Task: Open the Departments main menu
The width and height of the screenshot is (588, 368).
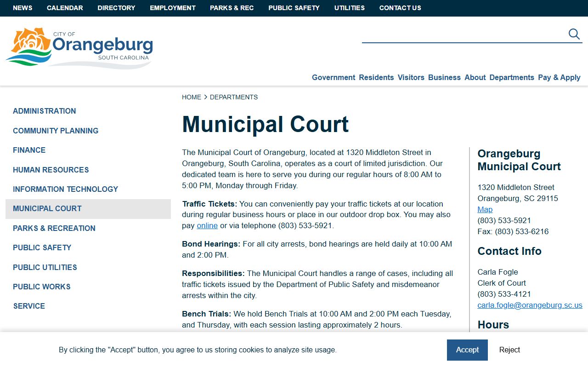Action: click(512, 77)
